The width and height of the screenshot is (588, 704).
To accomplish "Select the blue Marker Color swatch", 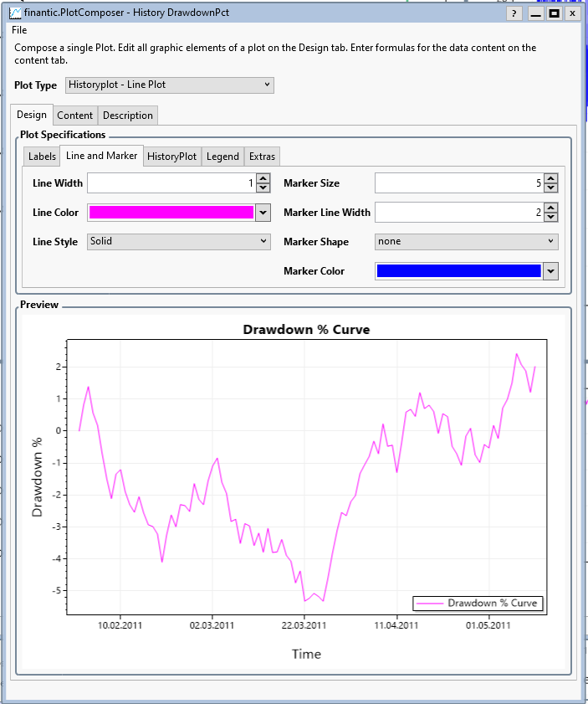I will [458, 270].
